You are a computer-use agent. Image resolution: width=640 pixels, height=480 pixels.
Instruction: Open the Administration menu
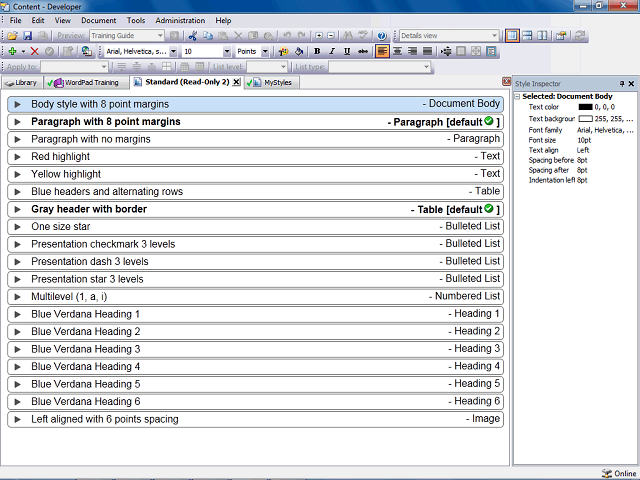[x=180, y=20]
